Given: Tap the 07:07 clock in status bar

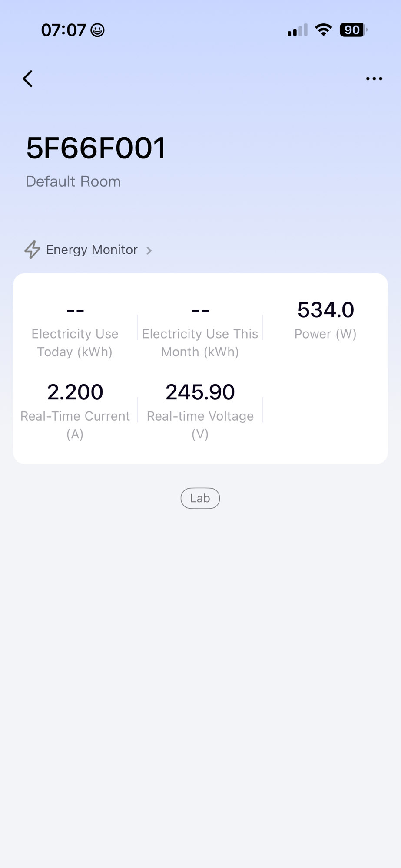Looking at the screenshot, I should point(63,30).
